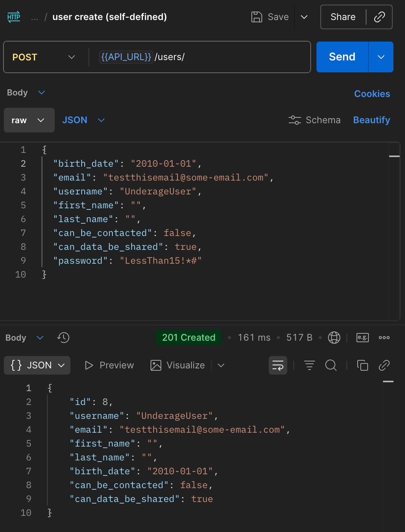
Task: Switch to the Visualize tab
Action: pyautogui.click(x=178, y=365)
